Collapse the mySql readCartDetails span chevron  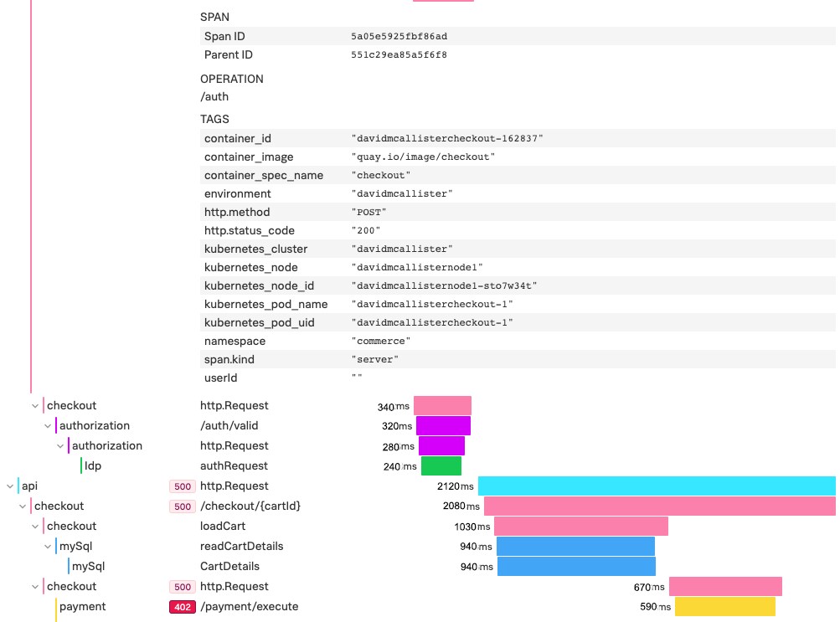(x=48, y=546)
